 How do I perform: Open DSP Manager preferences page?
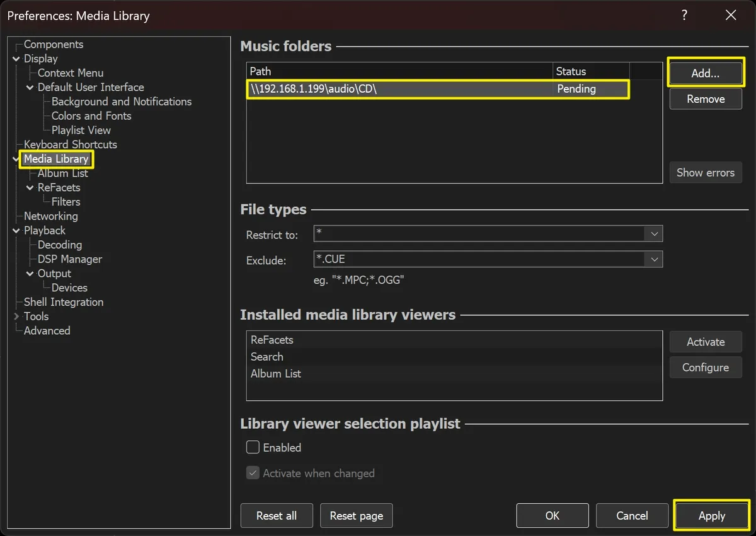click(70, 259)
